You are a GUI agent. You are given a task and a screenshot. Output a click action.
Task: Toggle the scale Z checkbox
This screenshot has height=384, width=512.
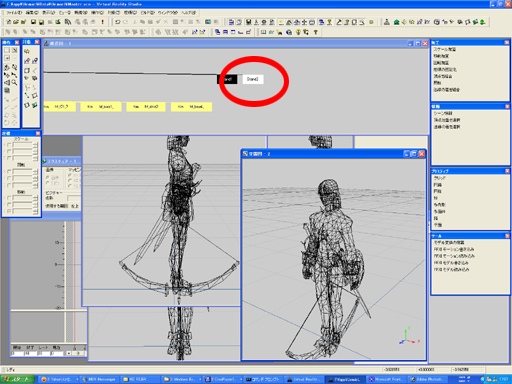pos(9,158)
